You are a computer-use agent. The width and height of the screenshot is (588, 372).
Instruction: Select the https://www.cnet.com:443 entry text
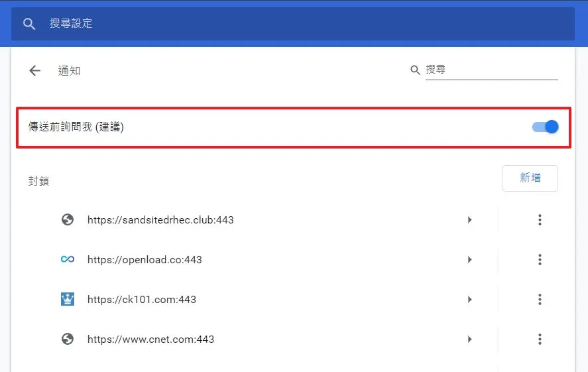point(150,340)
